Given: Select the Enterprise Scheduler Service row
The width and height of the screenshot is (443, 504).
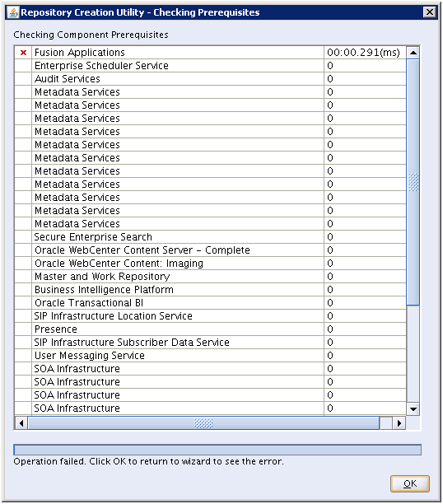Looking at the screenshot, I should point(210,66).
